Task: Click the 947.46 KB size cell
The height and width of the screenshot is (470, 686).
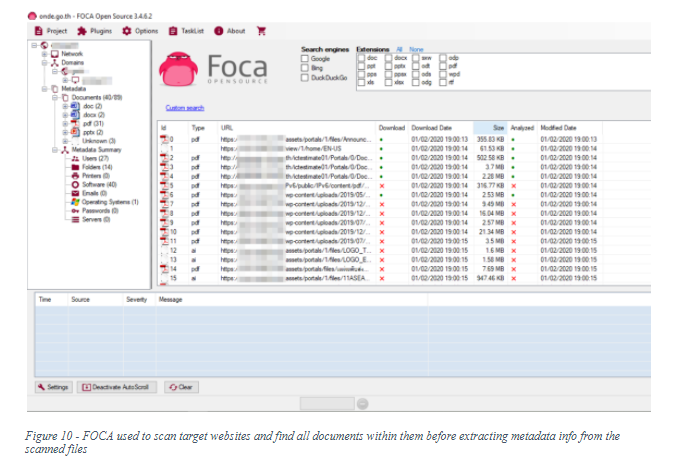Action: point(490,278)
